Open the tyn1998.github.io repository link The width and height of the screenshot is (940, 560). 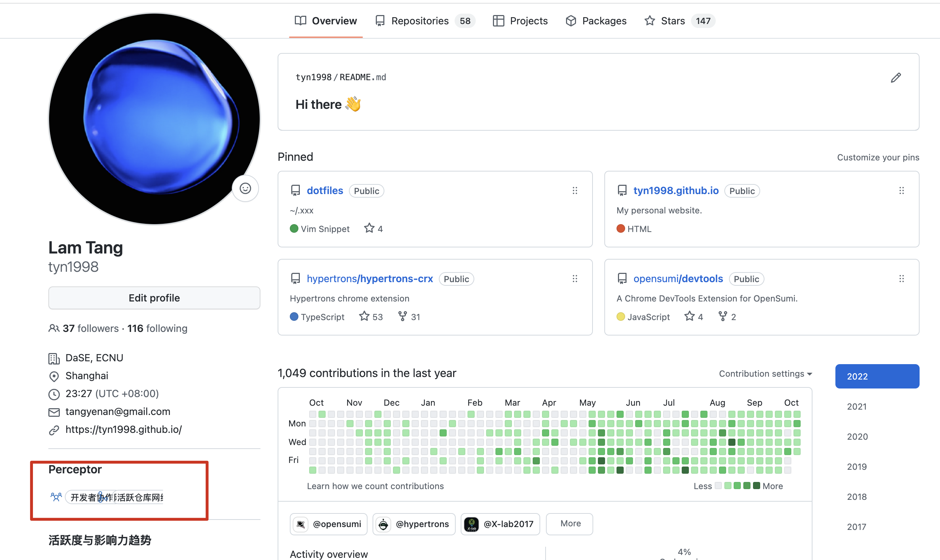tap(675, 190)
